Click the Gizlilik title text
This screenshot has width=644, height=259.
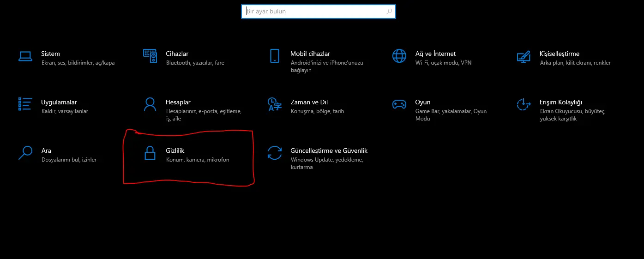tap(175, 151)
